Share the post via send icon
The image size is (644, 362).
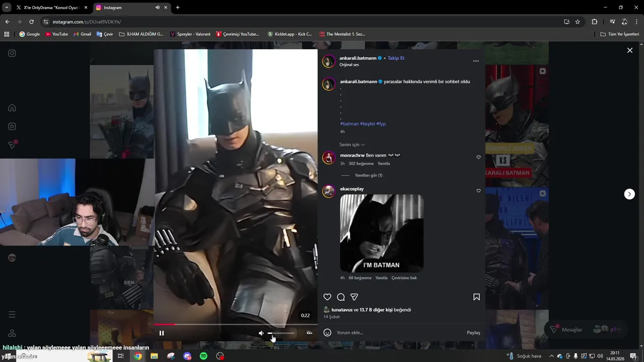click(354, 297)
